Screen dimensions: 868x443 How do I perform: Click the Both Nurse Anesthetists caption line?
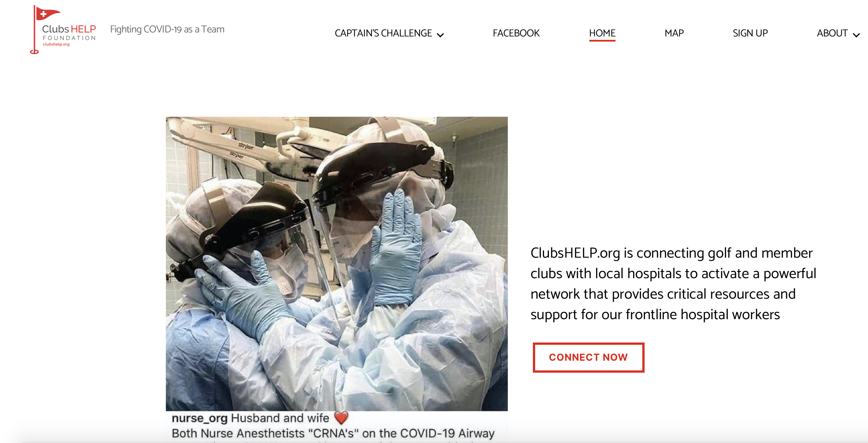coord(333,433)
